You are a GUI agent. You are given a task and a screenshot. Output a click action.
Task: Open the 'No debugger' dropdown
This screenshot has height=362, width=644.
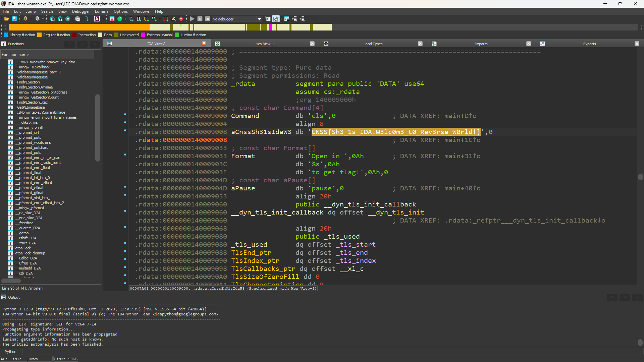[259, 19]
